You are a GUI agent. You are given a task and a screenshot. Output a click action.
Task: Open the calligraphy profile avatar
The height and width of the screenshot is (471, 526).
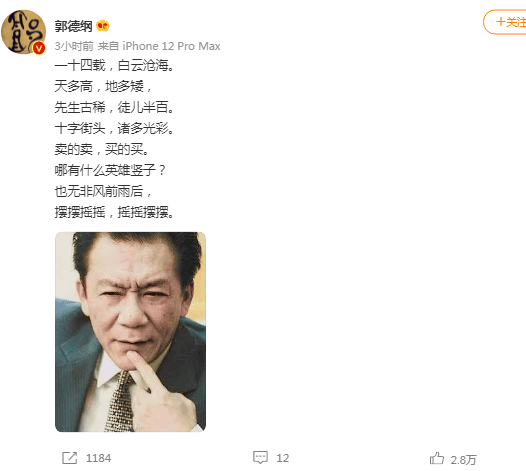[x=23, y=32]
